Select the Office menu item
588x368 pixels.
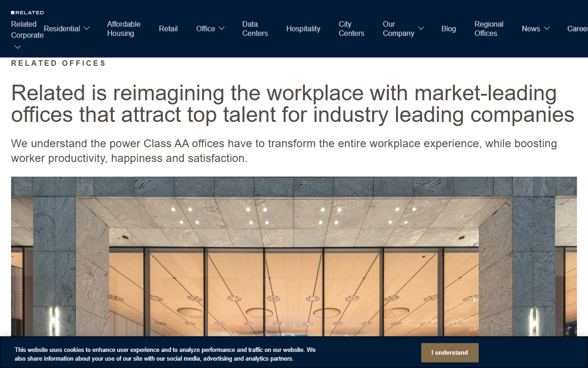point(206,29)
